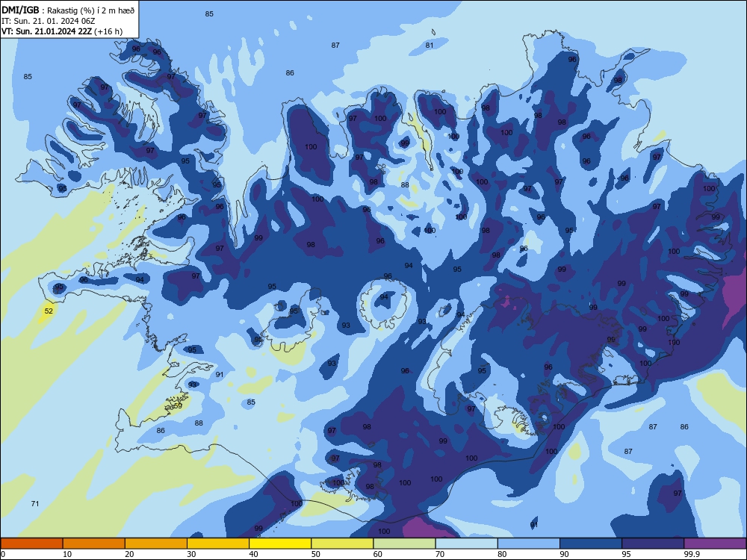The height and width of the screenshot is (560, 747).
Task: Click the orange 10–20 legend swatch
Action: 94,544
